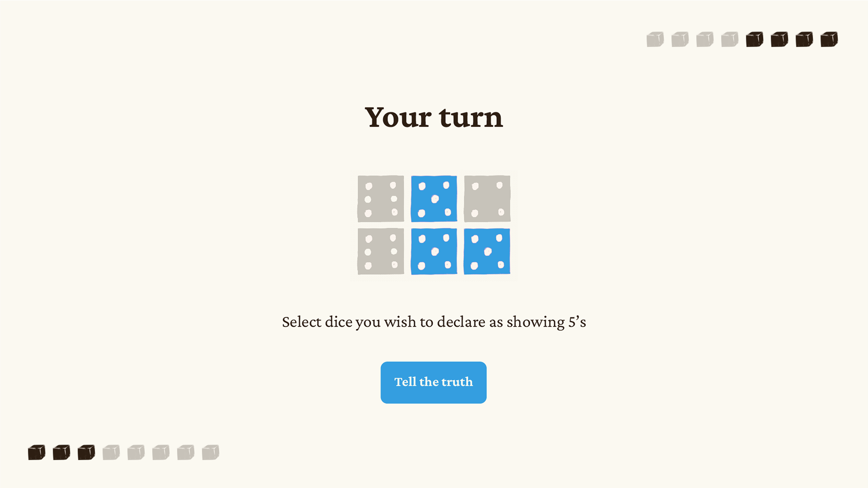Click the first black cube in bottom-left row
This screenshot has height=488, width=868.
[x=37, y=452]
